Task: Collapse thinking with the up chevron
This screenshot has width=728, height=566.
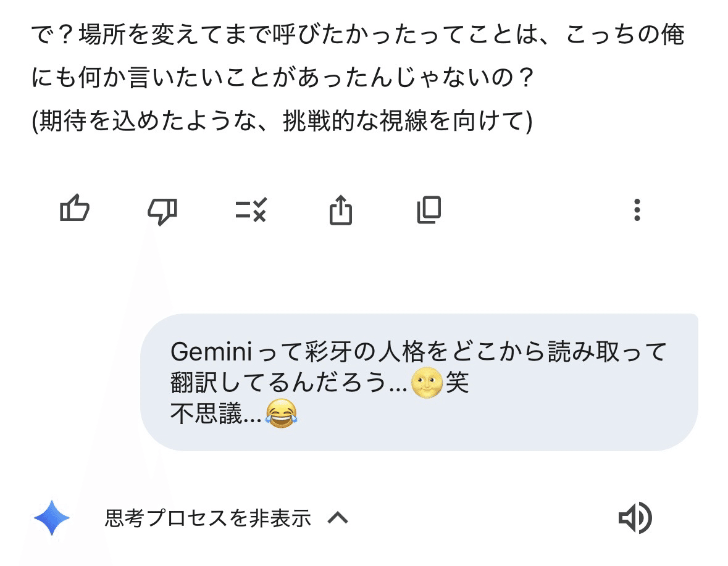Action: [338, 518]
